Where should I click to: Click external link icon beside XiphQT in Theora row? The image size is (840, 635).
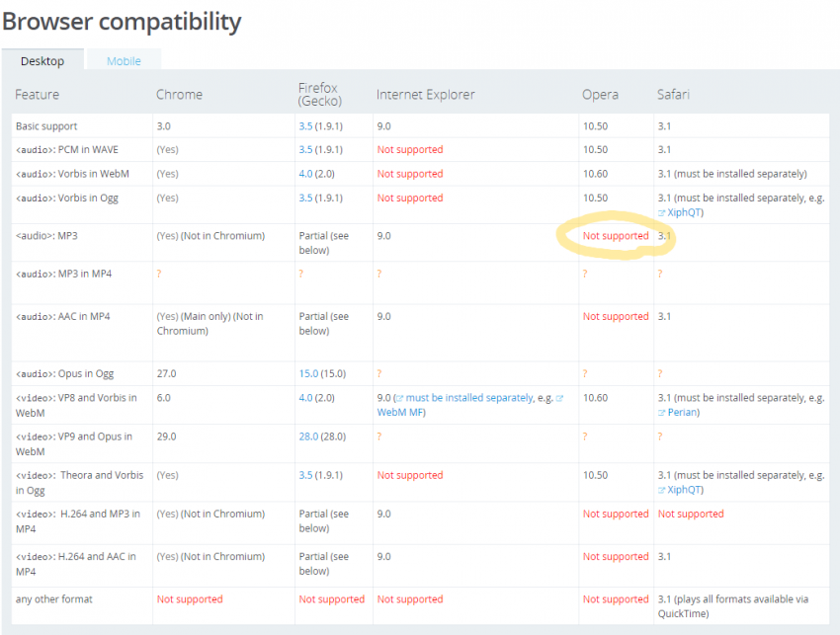662,491
